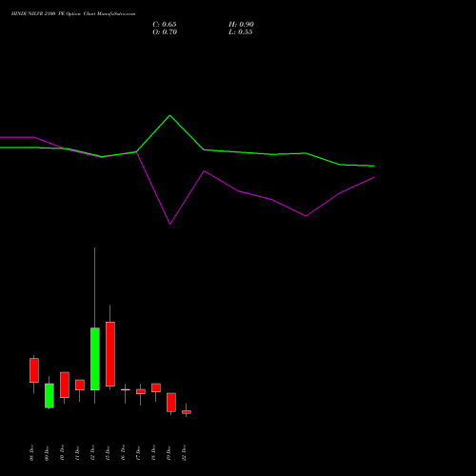The width and height of the screenshot is (476, 476).
Task: Click the 19 Dec date label
Action: [x=169, y=453]
